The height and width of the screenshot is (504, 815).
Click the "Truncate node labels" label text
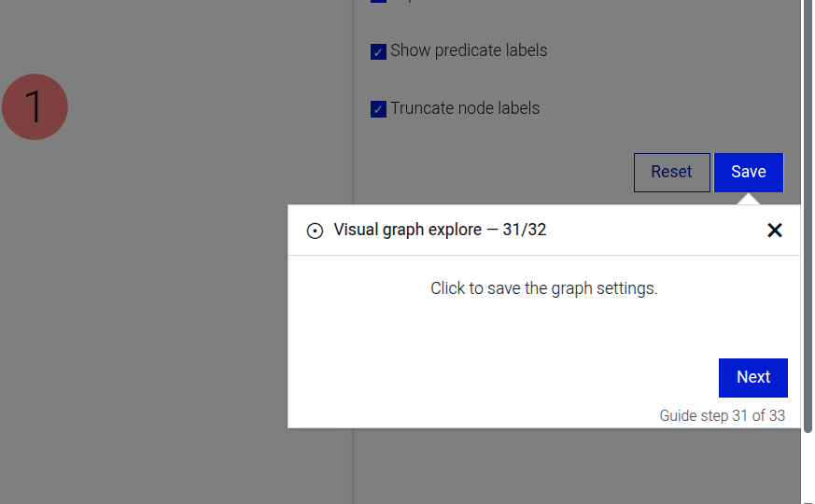tap(465, 108)
